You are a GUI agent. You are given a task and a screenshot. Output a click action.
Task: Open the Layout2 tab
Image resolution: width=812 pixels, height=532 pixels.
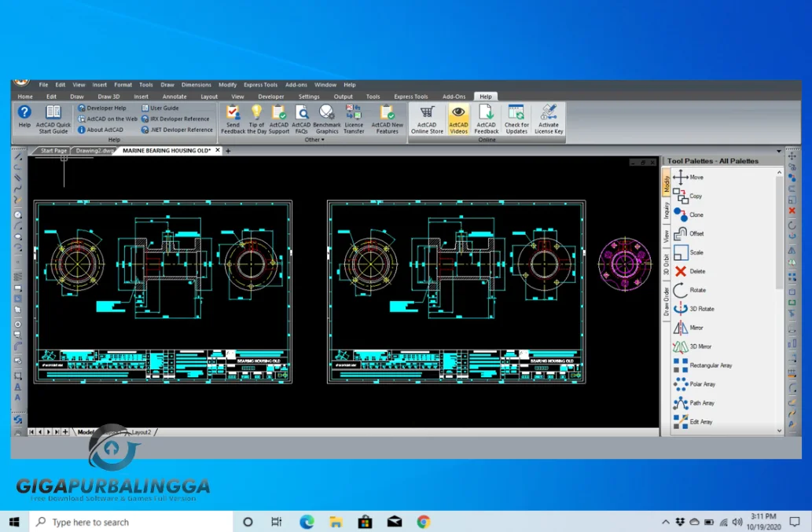pyautogui.click(x=141, y=432)
